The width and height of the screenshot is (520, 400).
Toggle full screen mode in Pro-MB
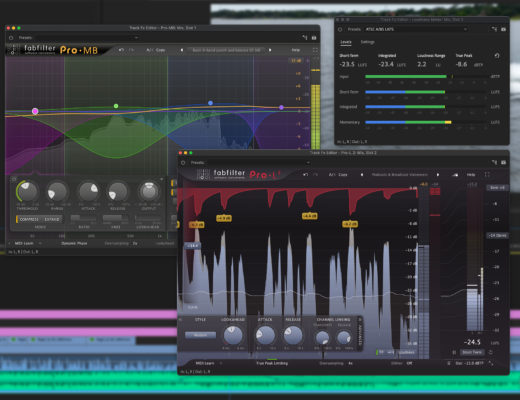(315, 50)
